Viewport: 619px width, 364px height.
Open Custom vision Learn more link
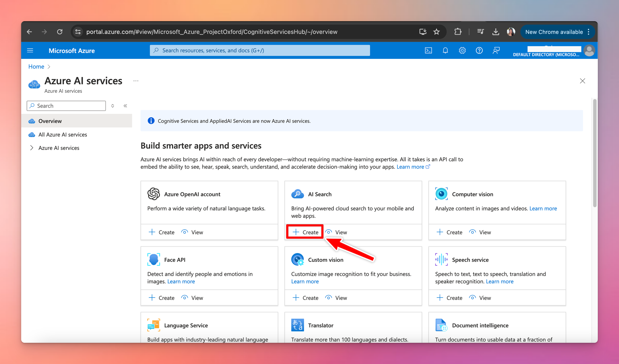pyautogui.click(x=305, y=281)
